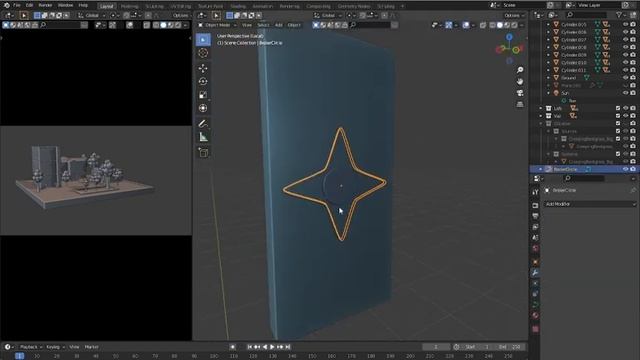Open Modifier properties wrench tab
This screenshot has width=640, height=360.
tap(535, 273)
